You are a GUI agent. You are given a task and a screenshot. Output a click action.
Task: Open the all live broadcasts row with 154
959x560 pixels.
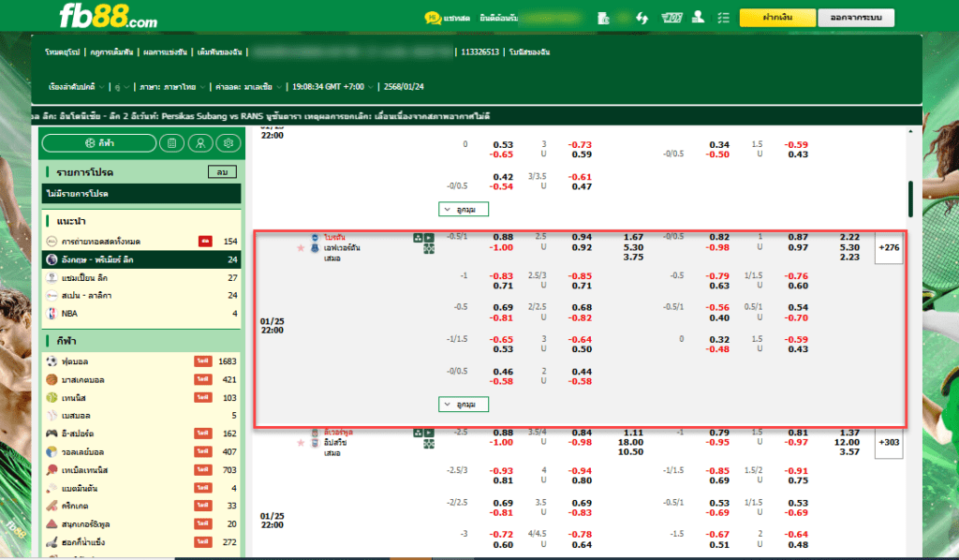(x=141, y=242)
